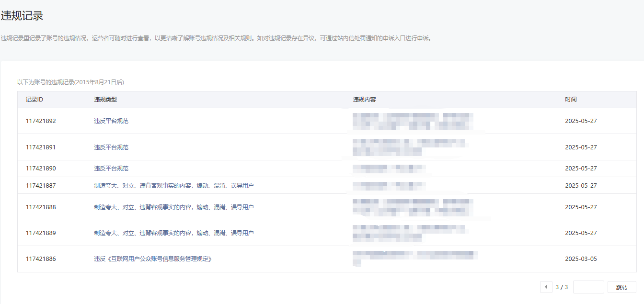Image resolution: width=644 pixels, height=304 pixels.
Task: Click the 违规类型 column header
Action: click(x=105, y=100)
